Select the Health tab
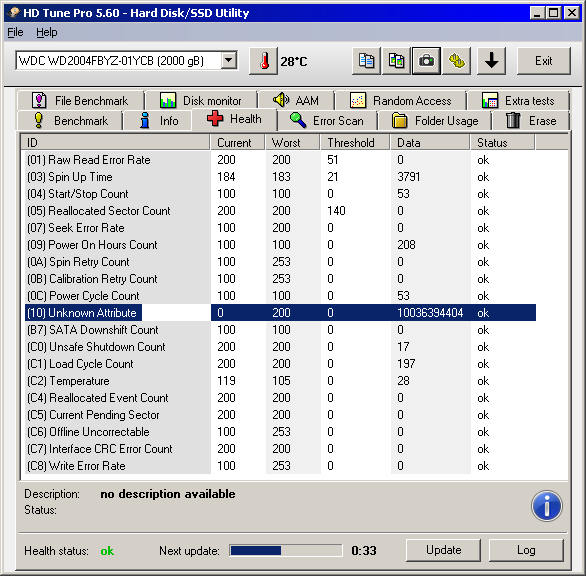586x576 pixels. 234,119
